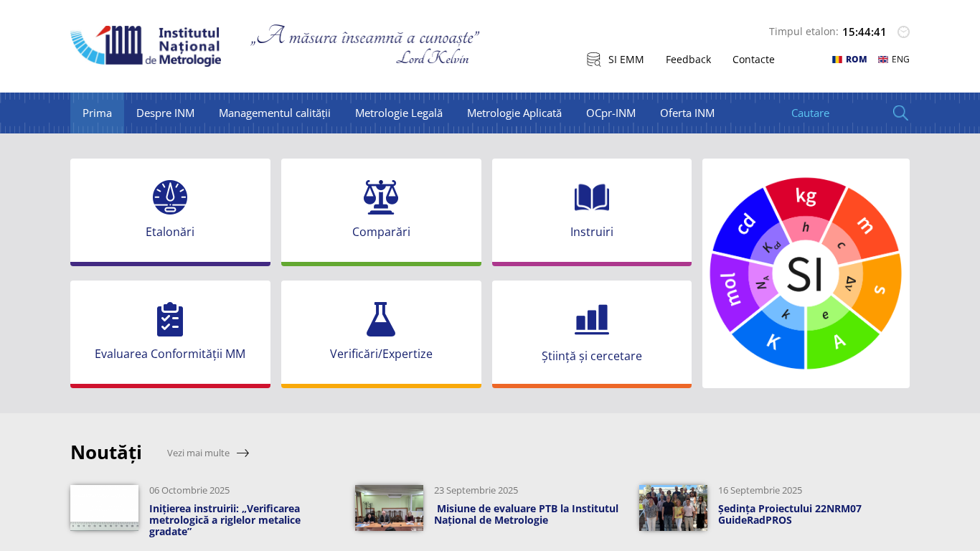
Task: Open the Verificări/Expertize flask icon
Action: 381,319
